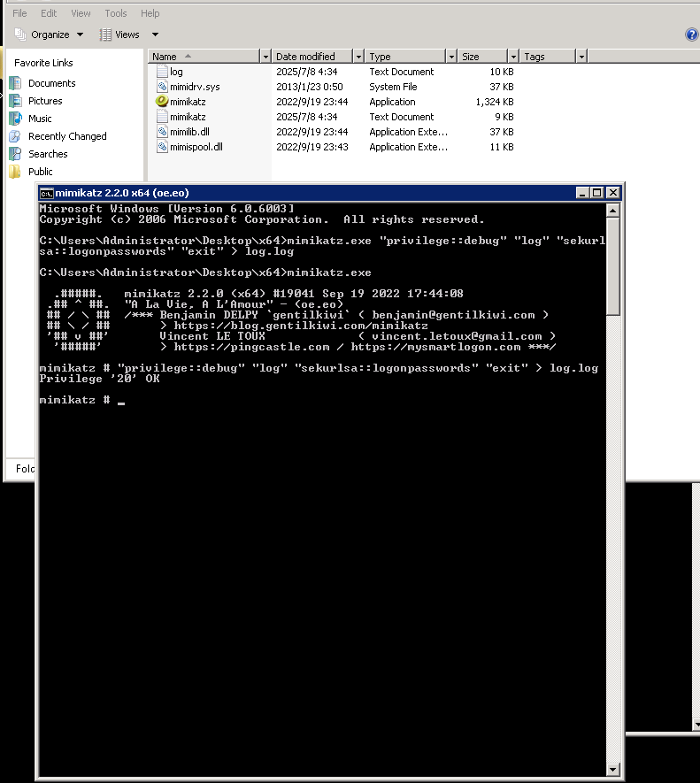The image size is (700, 783).
Task: Click the console vertical scrollbar thumb
Action: click(613, 266)
